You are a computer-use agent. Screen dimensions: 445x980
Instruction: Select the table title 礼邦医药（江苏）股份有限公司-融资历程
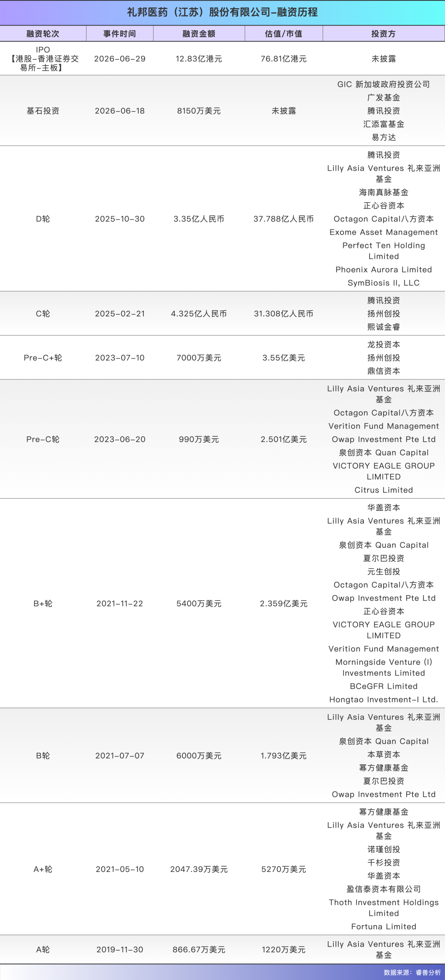[222, 12]
